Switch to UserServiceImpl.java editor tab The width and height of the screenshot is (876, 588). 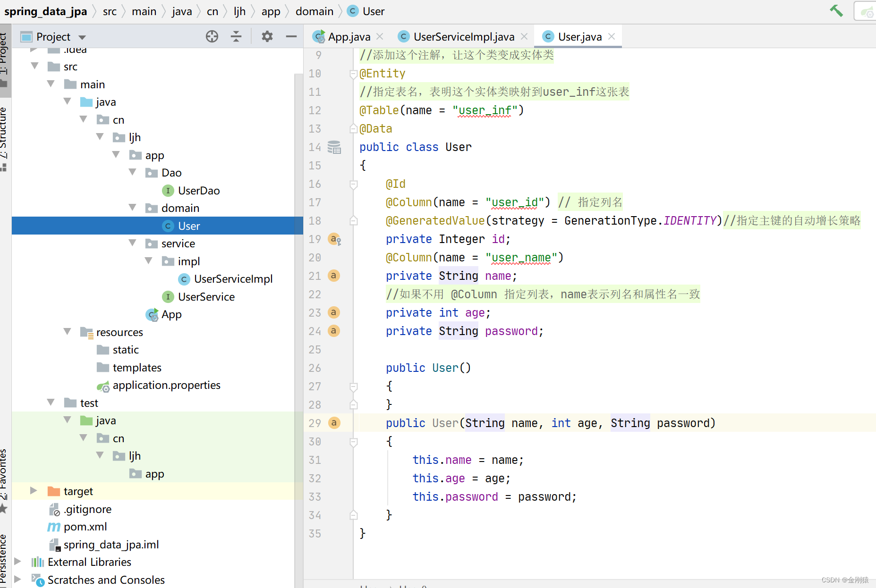[463, 36]
